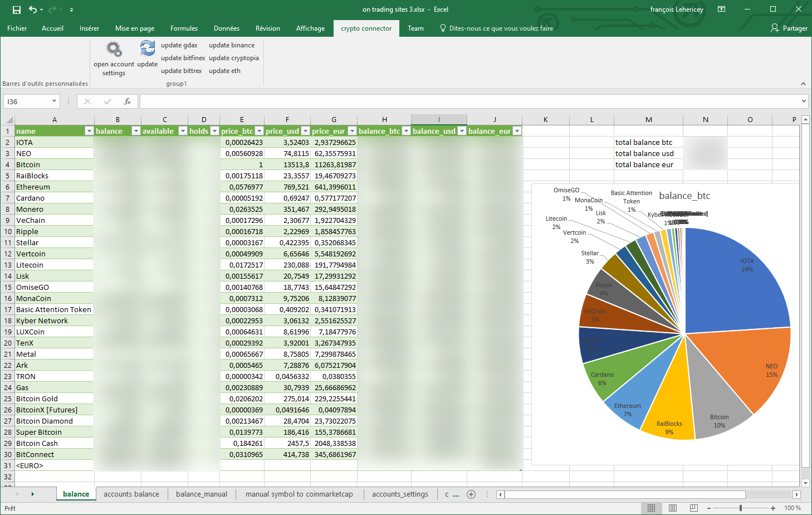This screenshot has height=515, width=812.
Task: Switch to the Insérer ribbon tab
Action: point(89,28)
